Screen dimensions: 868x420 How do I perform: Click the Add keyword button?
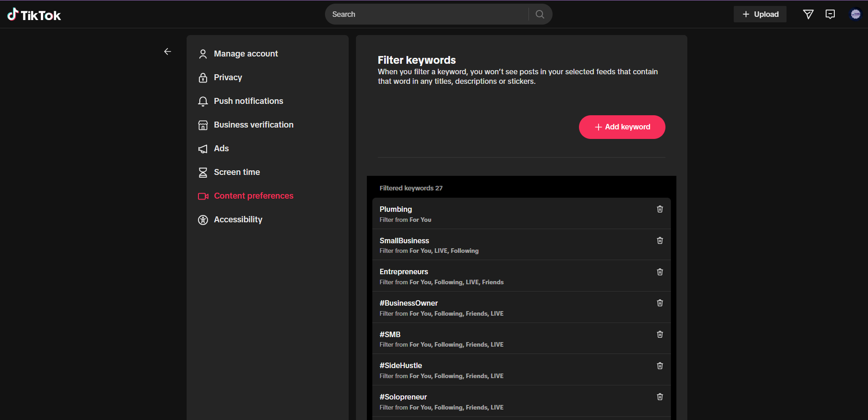pyautogui.click(x=622, y=127)
